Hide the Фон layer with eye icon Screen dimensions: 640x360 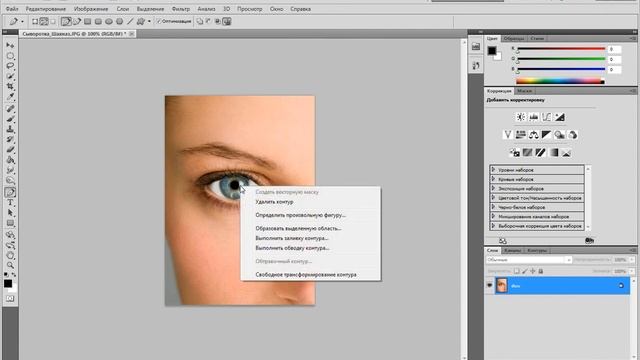point(490,285)
